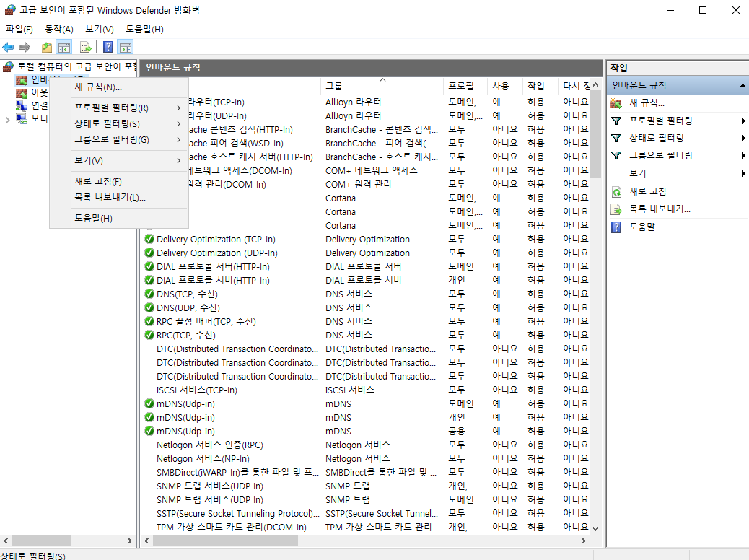
Task: Collapse the 인바운드 규칙 actions section
Action: pos(743,86)
